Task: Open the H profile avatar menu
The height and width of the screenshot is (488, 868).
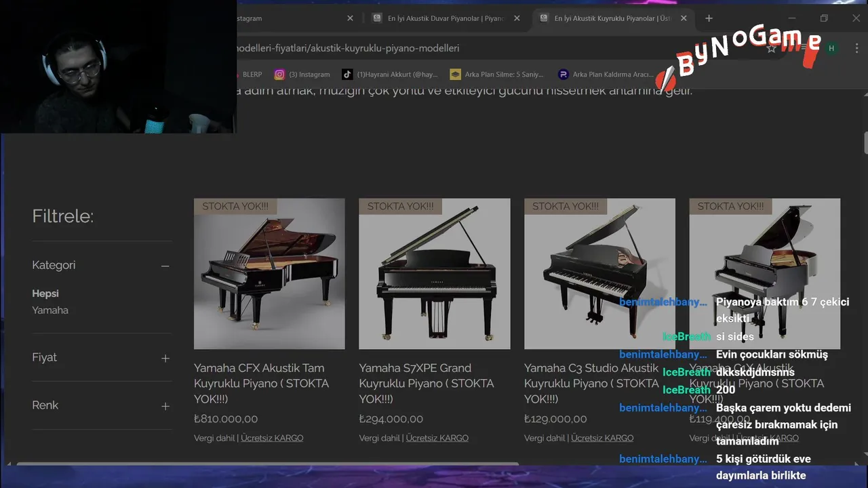Action: tap(831, 48)
